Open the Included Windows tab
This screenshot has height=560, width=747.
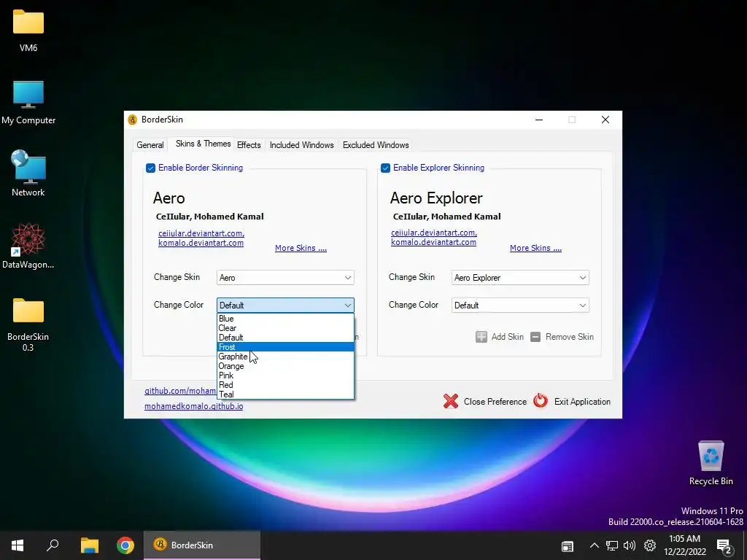click(301, 145)
